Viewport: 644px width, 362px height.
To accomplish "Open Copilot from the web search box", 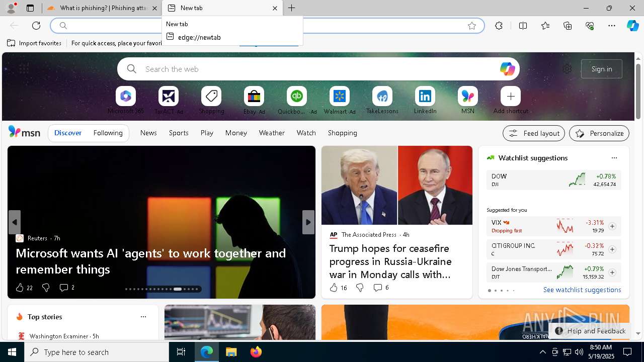I will [507, 69].
